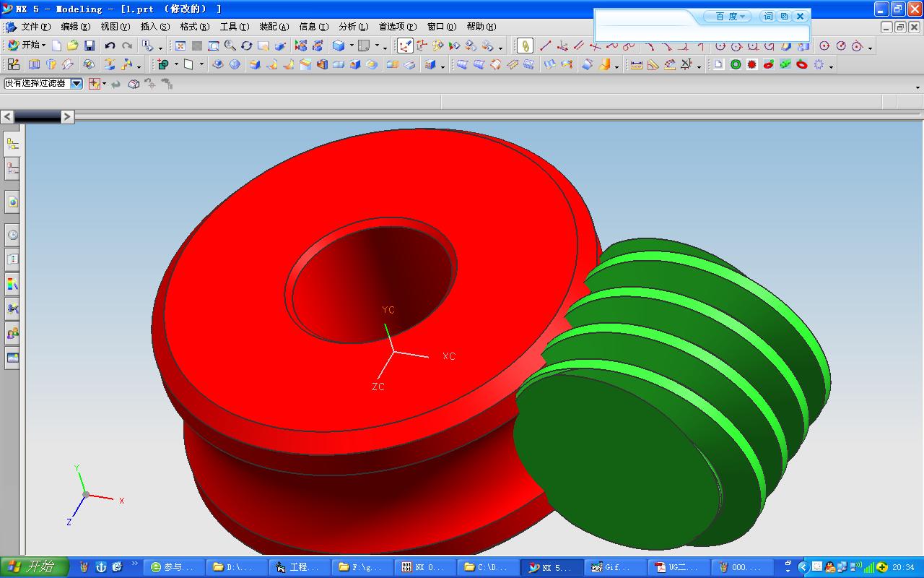Screen dimensions: 924x578
Task: Expand the view orientation dropdown arrow
Action: tap(377, 46)
